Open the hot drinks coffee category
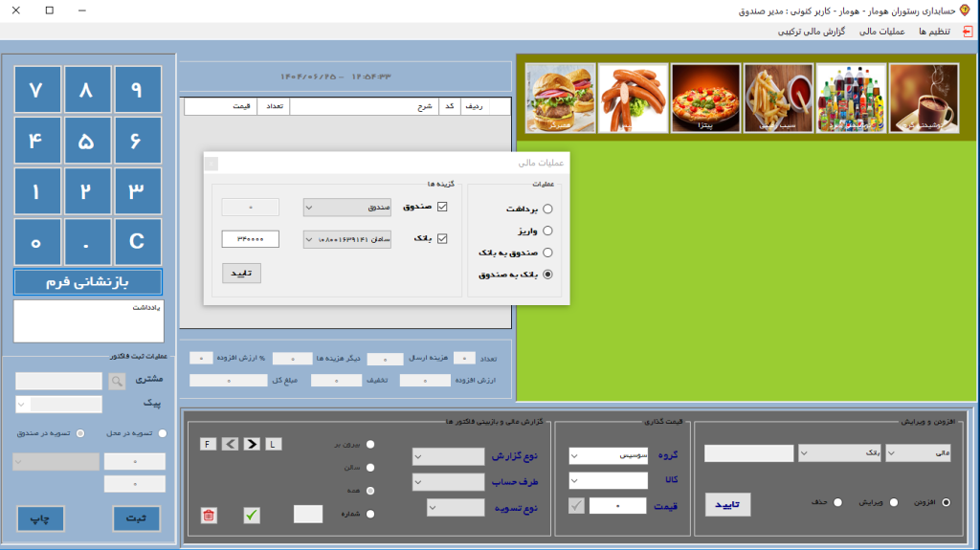This screenshot has width=980, height=550. [x=923, y=98]
